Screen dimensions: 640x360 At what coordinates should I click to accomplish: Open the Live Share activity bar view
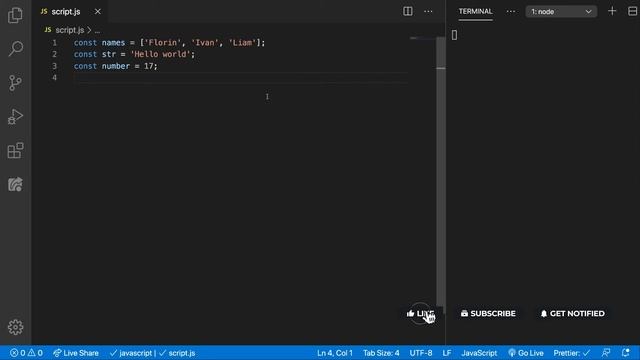tap(15, 184)
